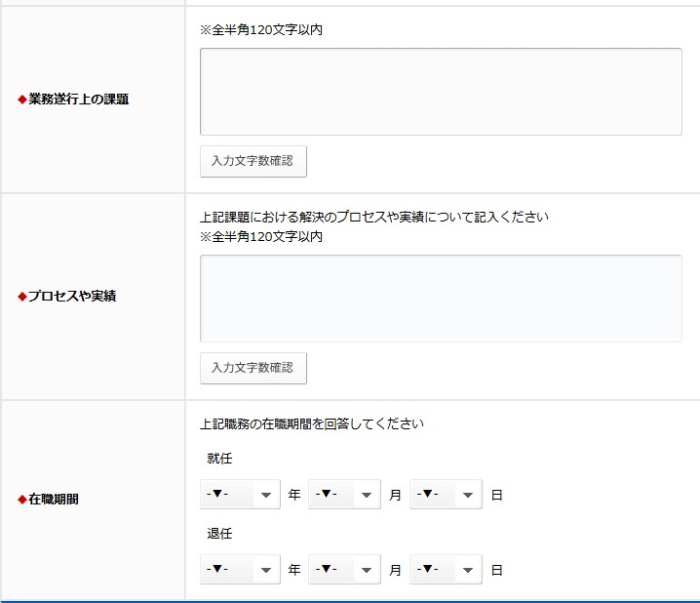The height and width of the screenshot is (603, 700).
Task: Open the 退任 year dropdown
Action: click(x=240, y=569)
